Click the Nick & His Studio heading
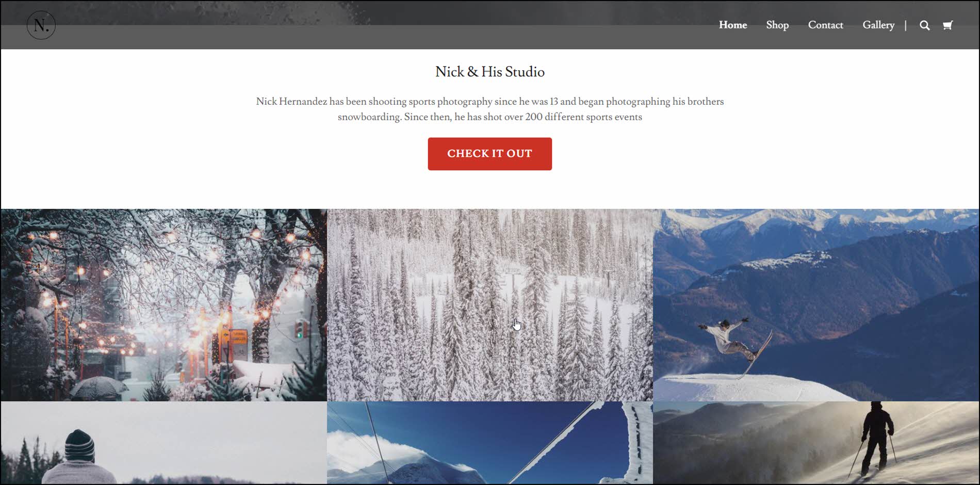 (x=489, y=72)
